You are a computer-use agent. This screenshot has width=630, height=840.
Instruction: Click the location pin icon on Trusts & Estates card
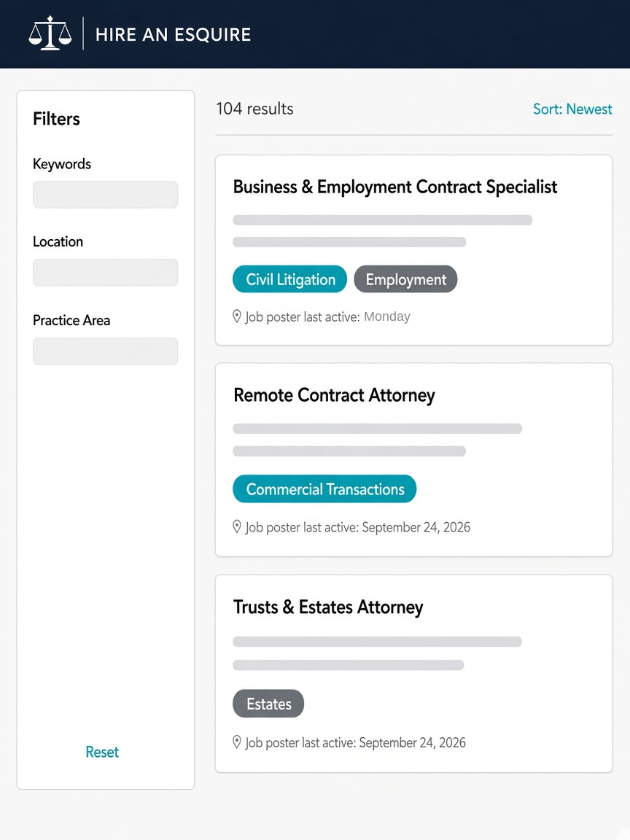237,742
